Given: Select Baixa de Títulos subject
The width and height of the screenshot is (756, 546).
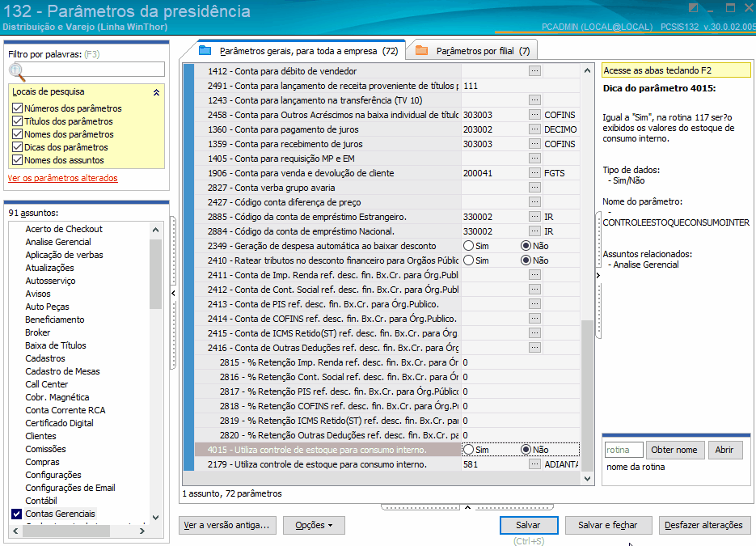Looking at the screenshot, I should click(x=56, y=345).
